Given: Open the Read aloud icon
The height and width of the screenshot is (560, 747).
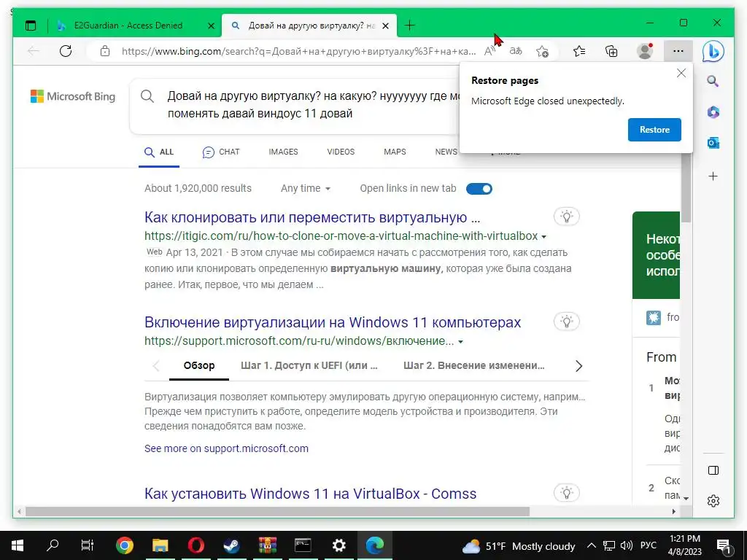Looking at the screenshot, I should point(489,51).
